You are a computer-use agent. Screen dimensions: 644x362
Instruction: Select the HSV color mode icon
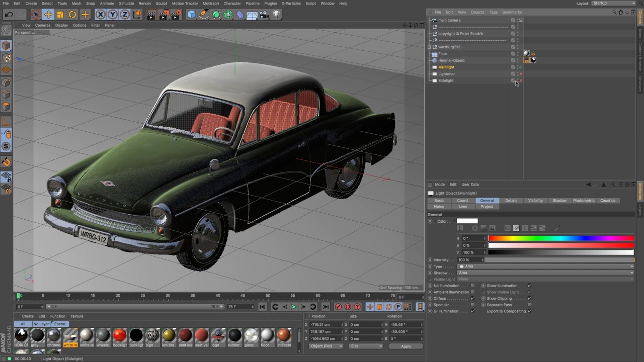pos(516,228)
